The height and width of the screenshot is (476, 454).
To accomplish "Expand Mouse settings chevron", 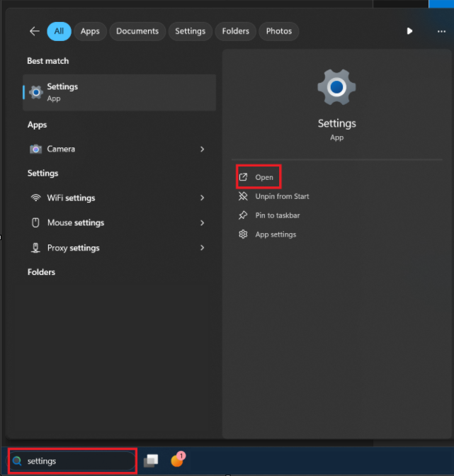I will click(x=203, y=223).
